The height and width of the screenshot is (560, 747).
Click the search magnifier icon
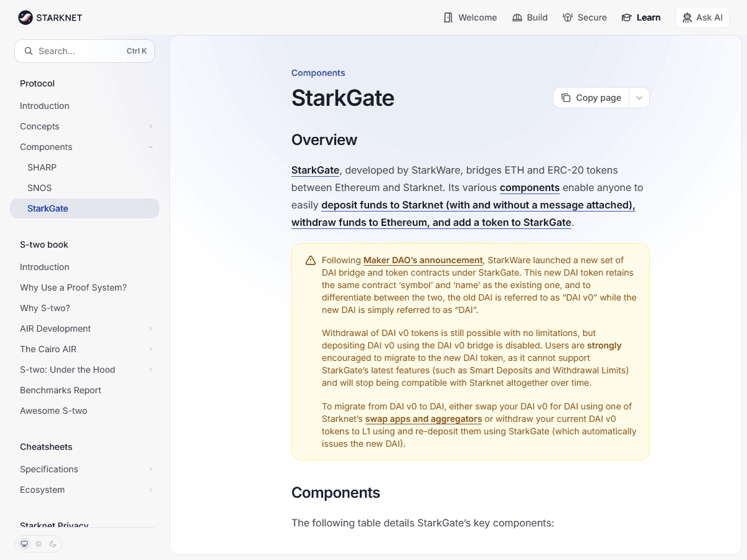[29, 51]
